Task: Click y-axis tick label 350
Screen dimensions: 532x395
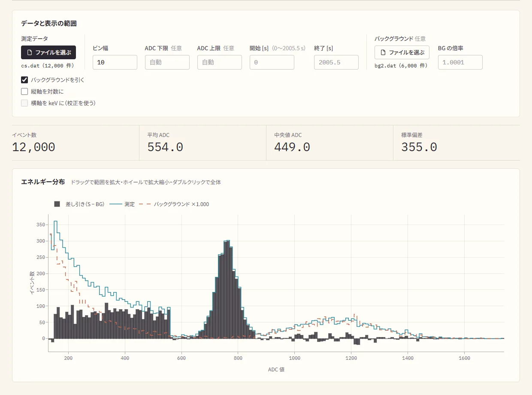Action: (41, 225)
